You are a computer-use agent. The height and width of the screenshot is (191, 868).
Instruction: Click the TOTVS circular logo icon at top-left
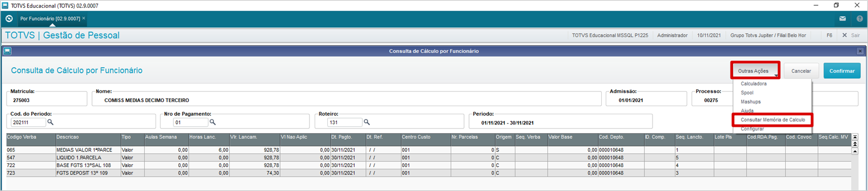[x=9, y=19]
